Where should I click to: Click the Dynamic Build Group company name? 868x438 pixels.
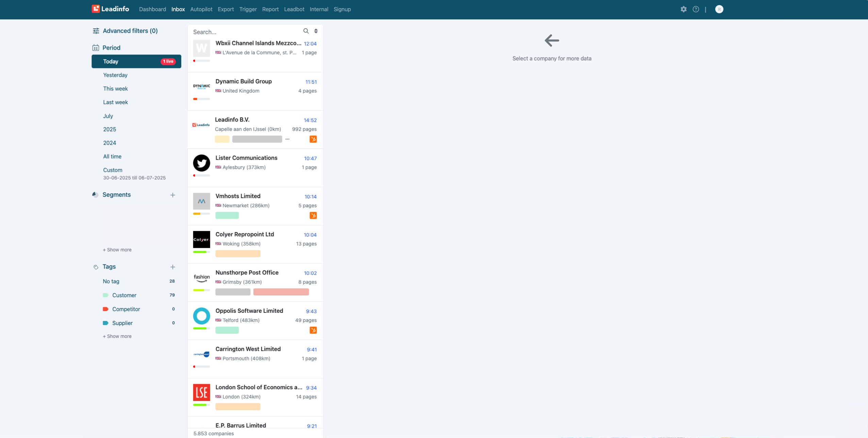click(244, 81)
